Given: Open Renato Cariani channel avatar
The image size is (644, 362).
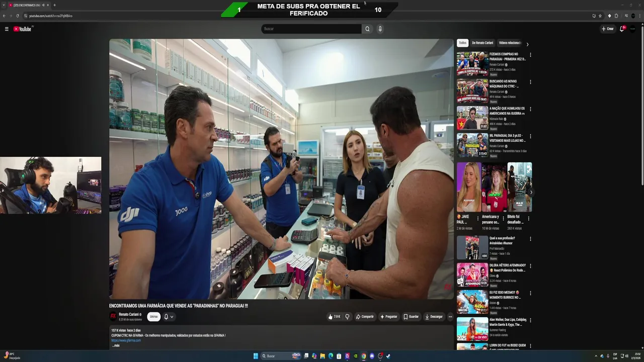Looking at the screenshot, I should [x=113, y=316].
